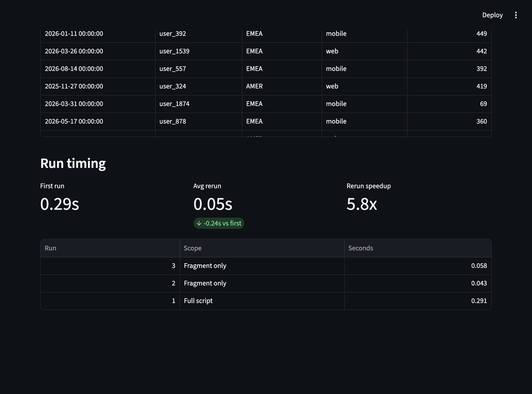The image size is (532, 394).
Task: Click the Run timing heading
Action: [x=73, y=163]
